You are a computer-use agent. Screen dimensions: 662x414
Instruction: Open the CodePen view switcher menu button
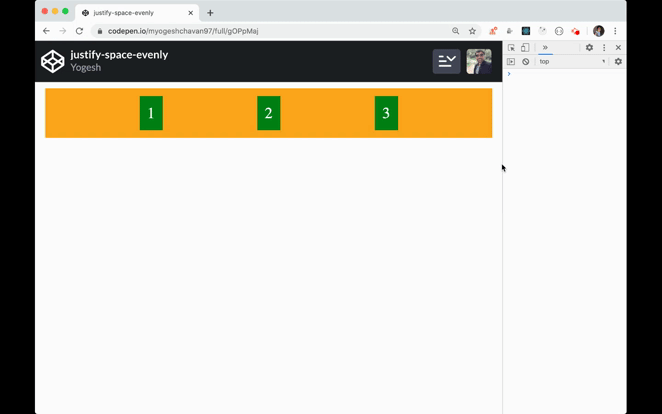coord(446,62)
